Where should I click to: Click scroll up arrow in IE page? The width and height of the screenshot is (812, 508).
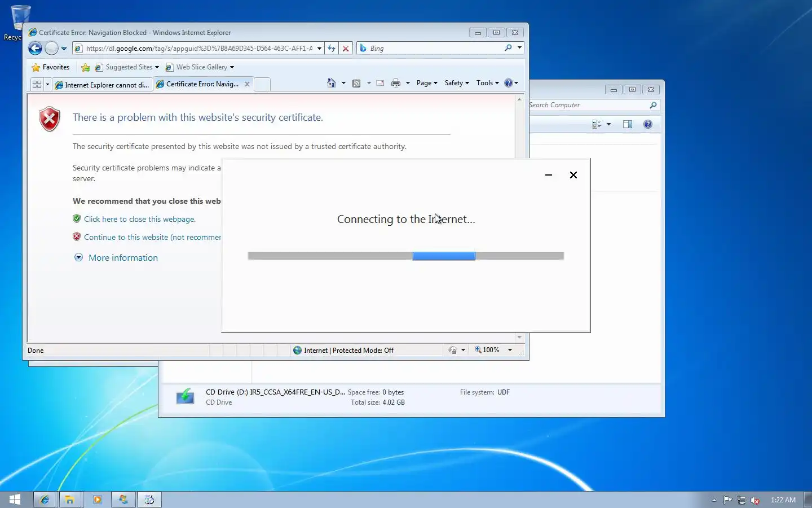(x=519, y=99)
